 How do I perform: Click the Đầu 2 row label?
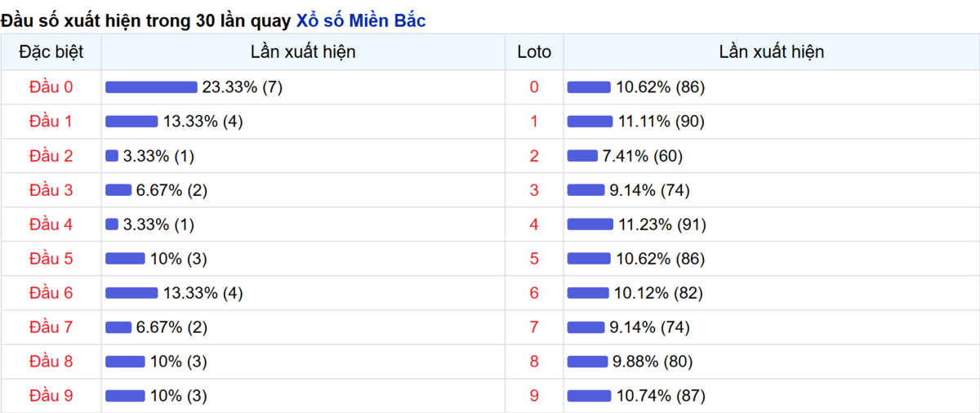[51, 156]
